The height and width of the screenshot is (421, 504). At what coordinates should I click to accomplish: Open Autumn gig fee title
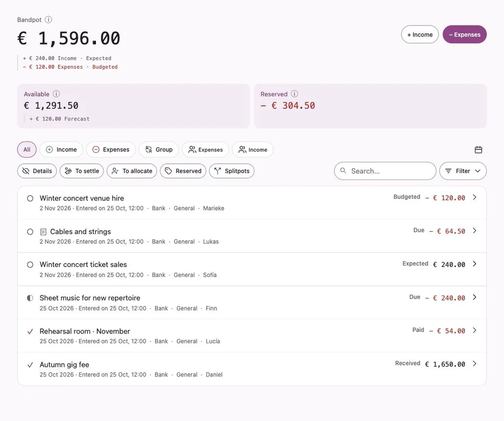coord(64,365)
